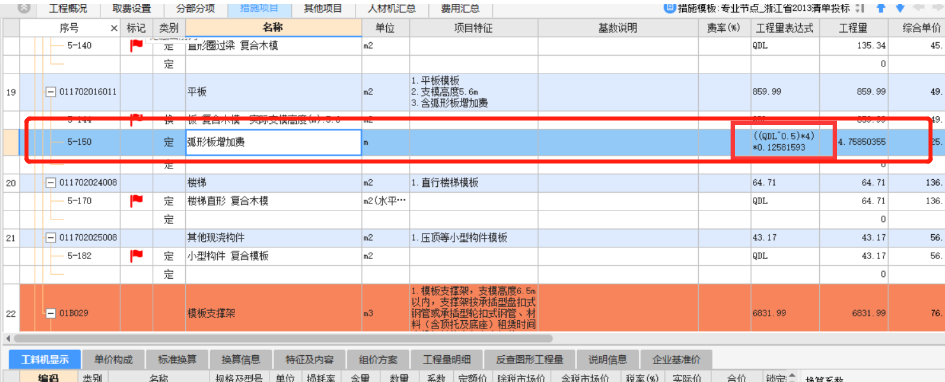
Task: Select the 5-170 tree row
Action: click(79, 201)
